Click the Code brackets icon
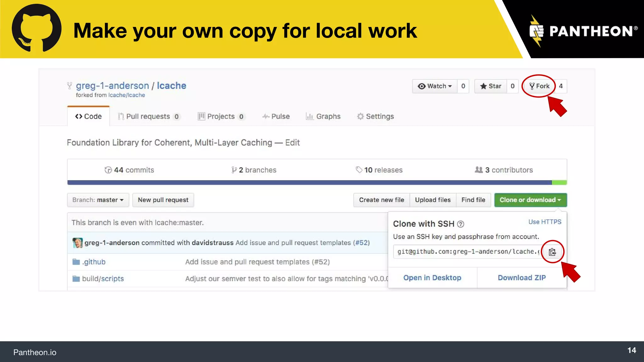This screenshot has width=644, height=362. click(79, 116)
